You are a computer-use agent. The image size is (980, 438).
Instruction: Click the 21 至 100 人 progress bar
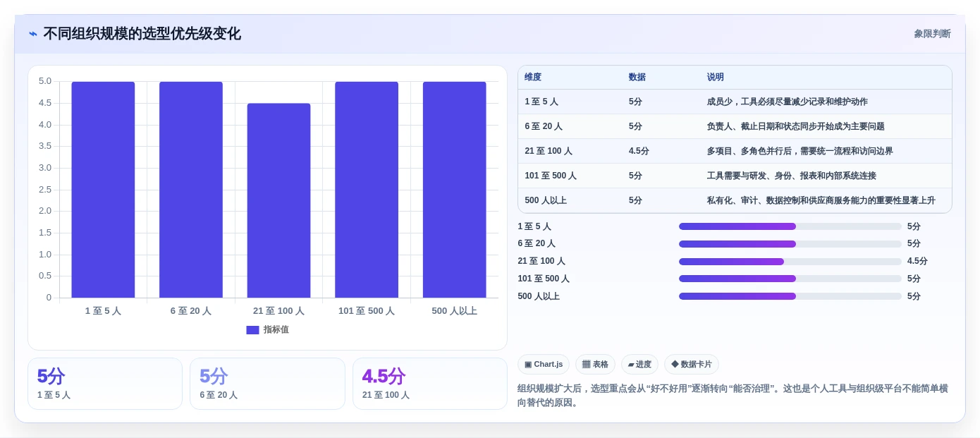790,262
